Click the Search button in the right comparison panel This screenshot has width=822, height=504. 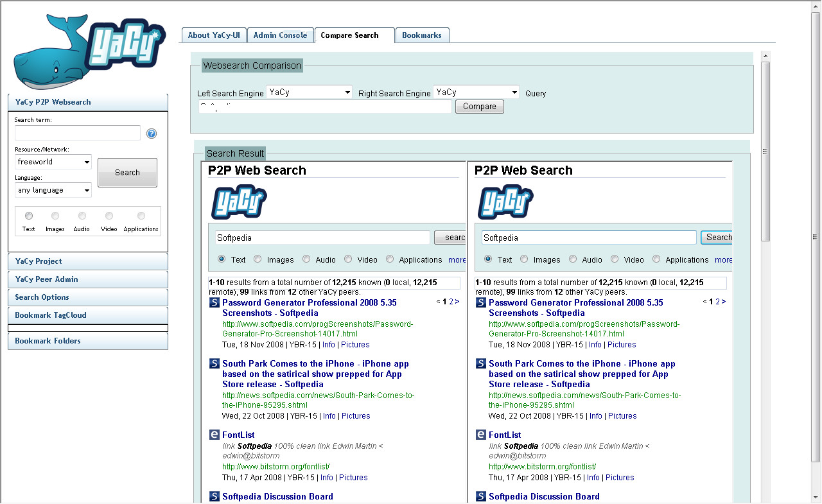[717, 238]
